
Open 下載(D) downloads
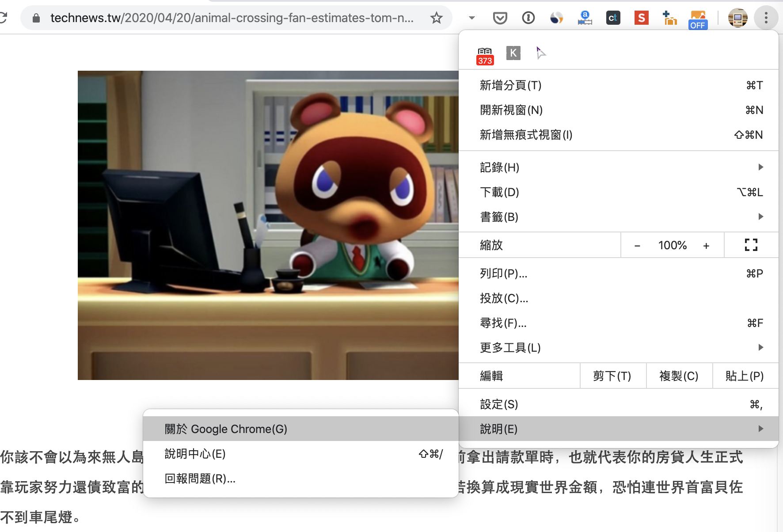(619, 192)
